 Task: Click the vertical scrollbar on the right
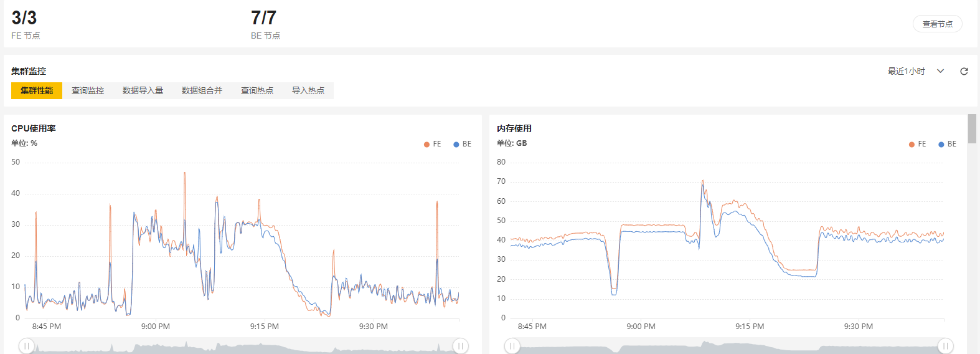tap(972, 128)
